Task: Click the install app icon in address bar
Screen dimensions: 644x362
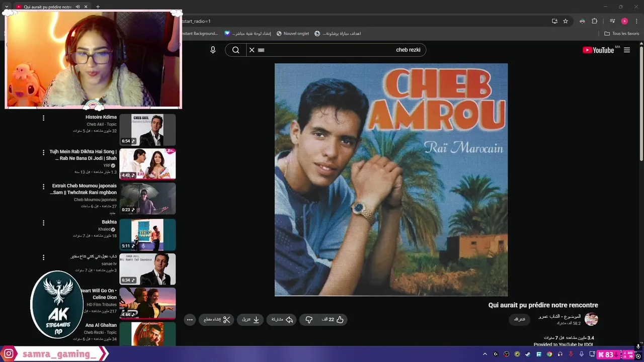Action: [554, 21]
